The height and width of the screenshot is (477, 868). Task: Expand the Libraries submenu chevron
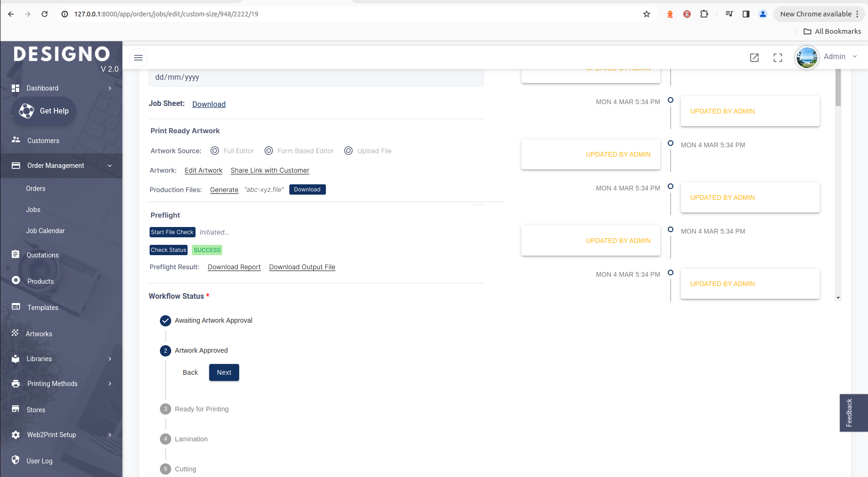point(110,359)
